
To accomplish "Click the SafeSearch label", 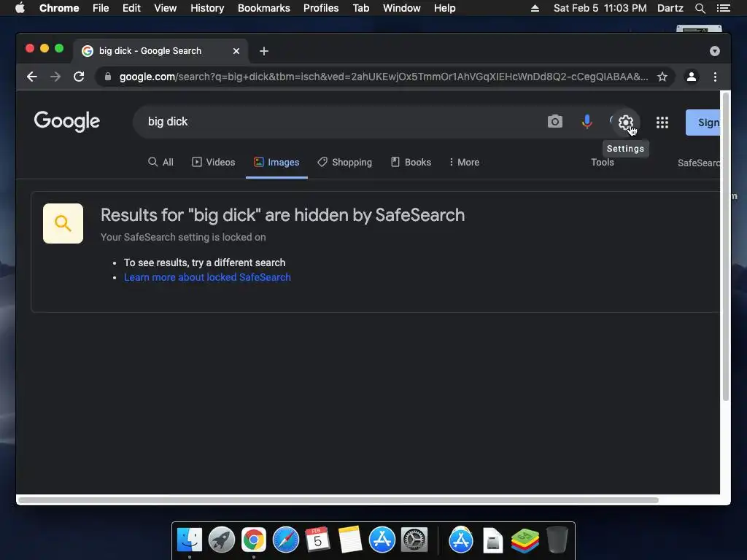I will [698, 163].
